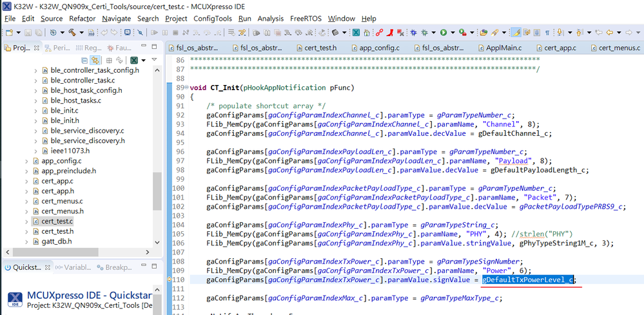This screenshot has height=315, width=644.
Task: Click the Search flashlight toolbar icon
Action: coord(494,33)
